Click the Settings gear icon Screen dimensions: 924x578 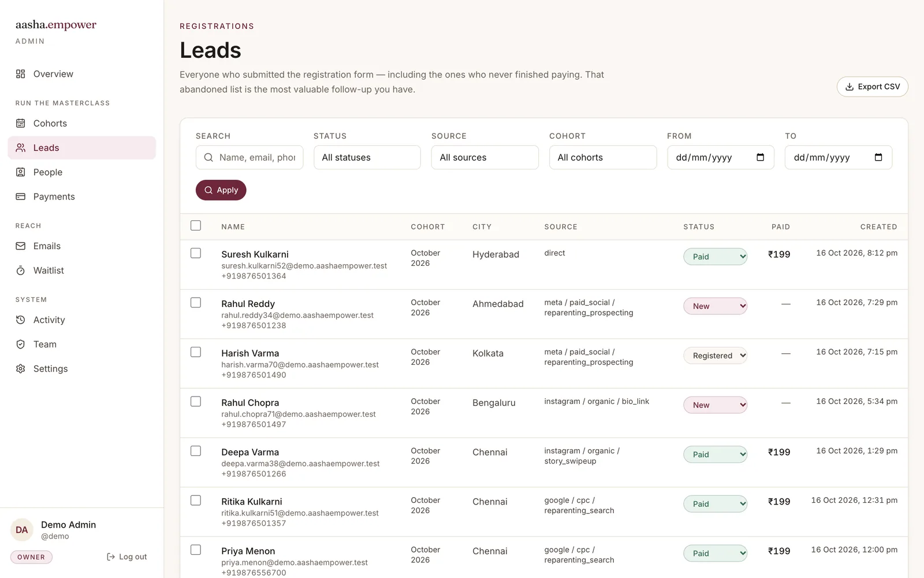point(21,369)
